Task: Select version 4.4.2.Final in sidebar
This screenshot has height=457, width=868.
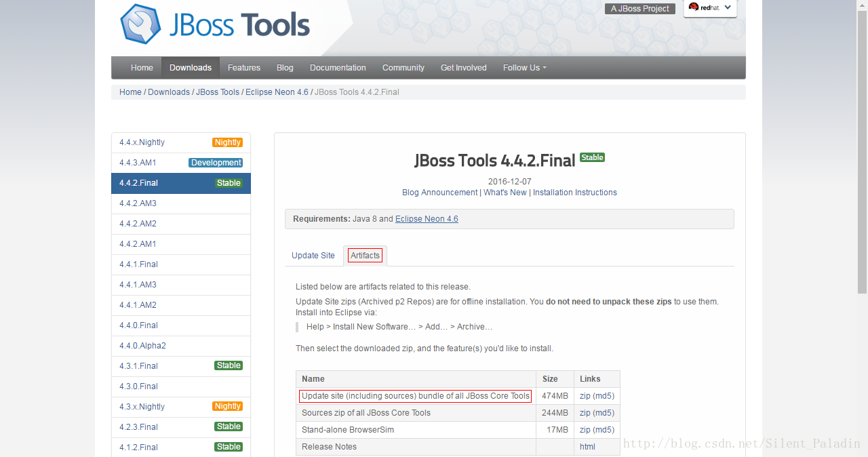Action: click(x=181, y=183)
